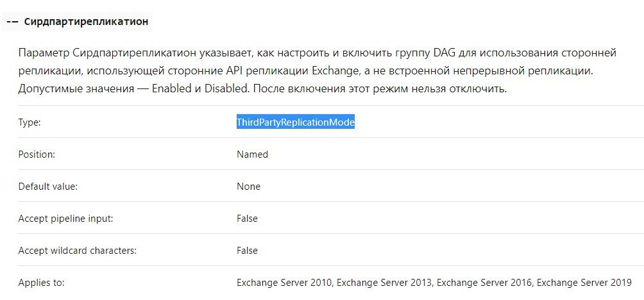
Task: Click the "Position:" row label
Action: tap(37, 154)
